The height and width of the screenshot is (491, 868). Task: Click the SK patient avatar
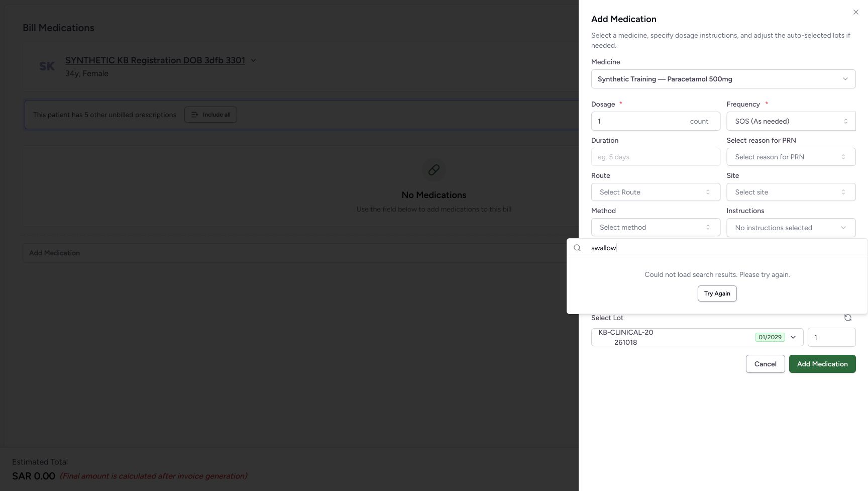click(x=47, y=66)
